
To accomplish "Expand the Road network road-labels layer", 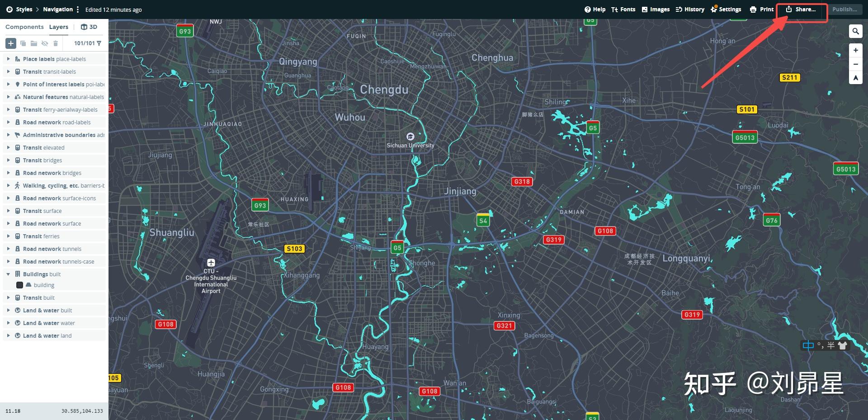I will point(9,122).
